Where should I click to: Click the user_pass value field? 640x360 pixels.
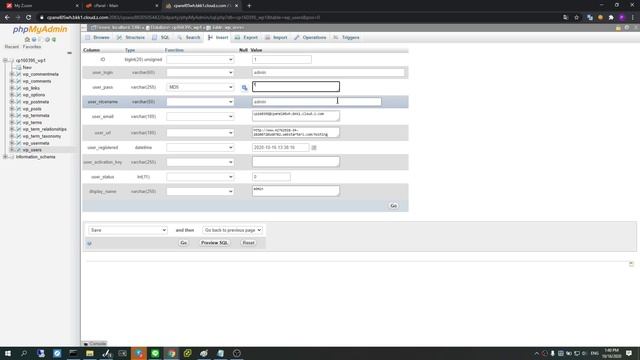296,87
